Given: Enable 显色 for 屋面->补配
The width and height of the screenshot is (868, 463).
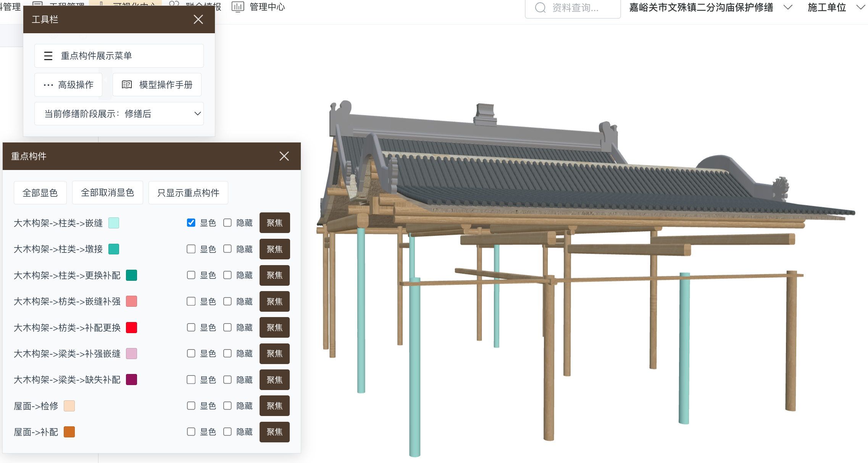Looking at the screenshot, I should click(191, 432).
